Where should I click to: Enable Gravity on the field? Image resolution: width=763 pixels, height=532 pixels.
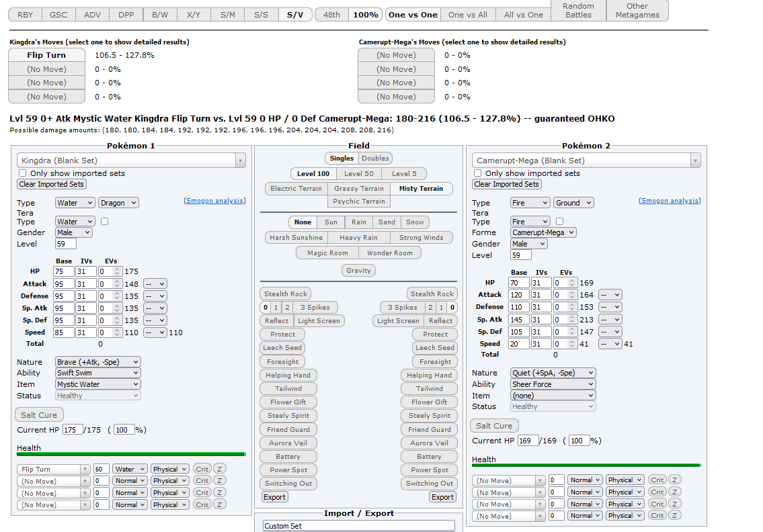358,271
